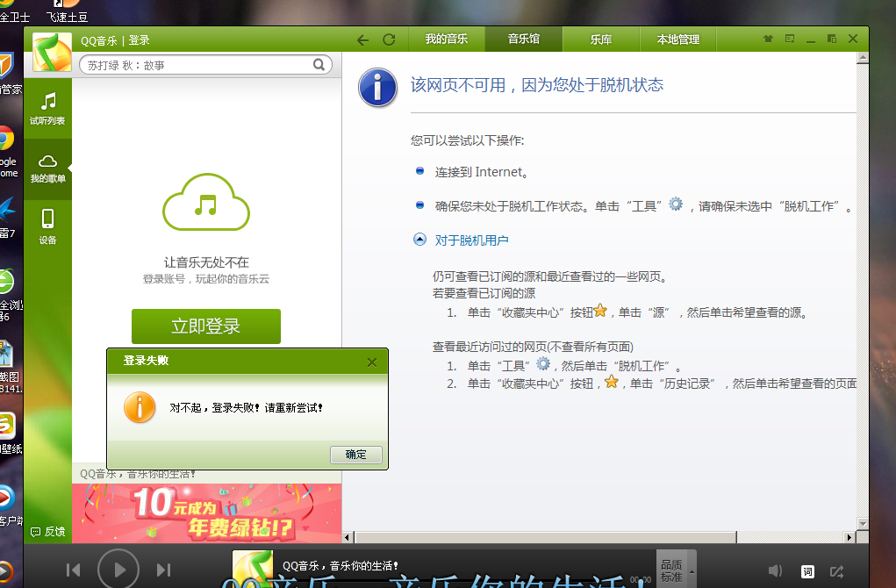Click the QQ Music logo icon
This screenshot has height=588, width=896.
(52, 52)
